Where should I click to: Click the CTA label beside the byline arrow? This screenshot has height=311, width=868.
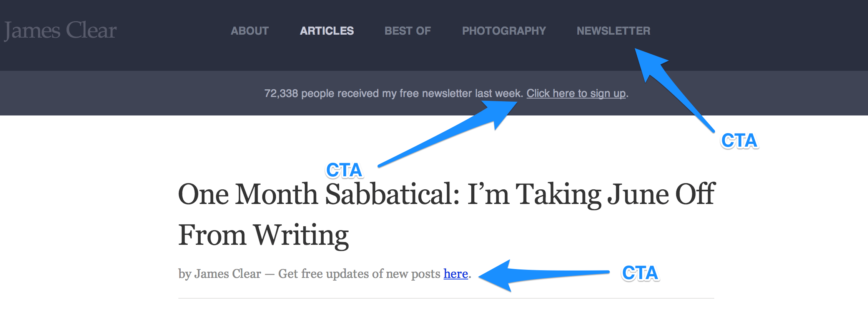(x=640, y=273)
